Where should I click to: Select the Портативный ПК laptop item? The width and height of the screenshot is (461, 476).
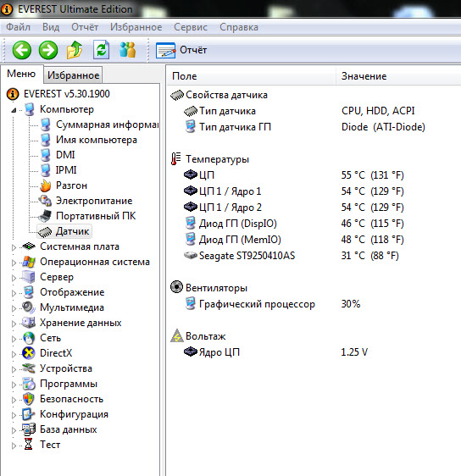click(87, 216)
